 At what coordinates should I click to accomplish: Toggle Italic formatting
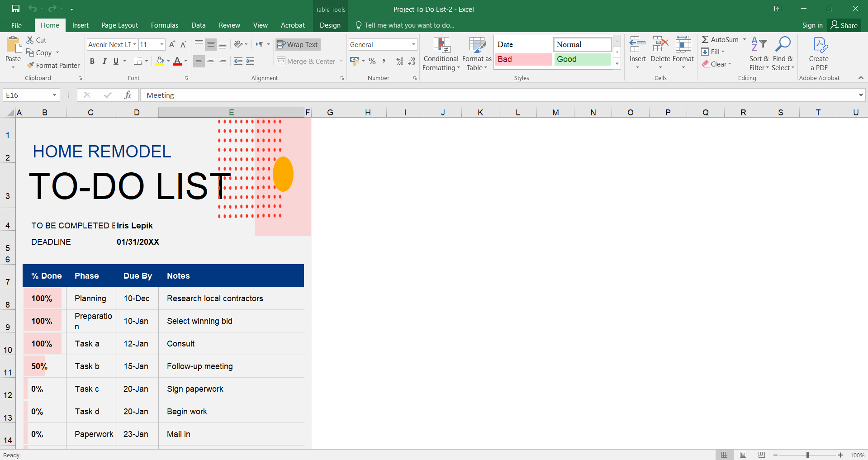coord(104,61)
